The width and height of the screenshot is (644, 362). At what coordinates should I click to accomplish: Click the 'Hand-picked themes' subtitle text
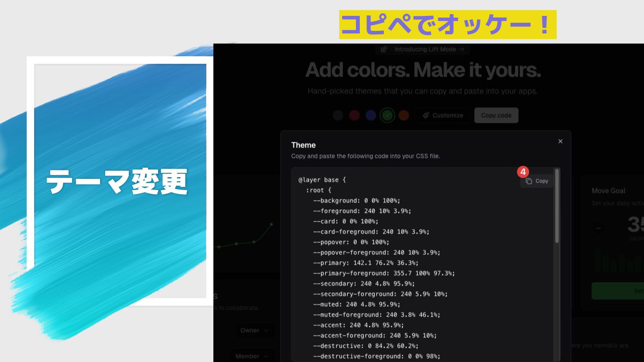pyautogui.click(x=422, y=91)
